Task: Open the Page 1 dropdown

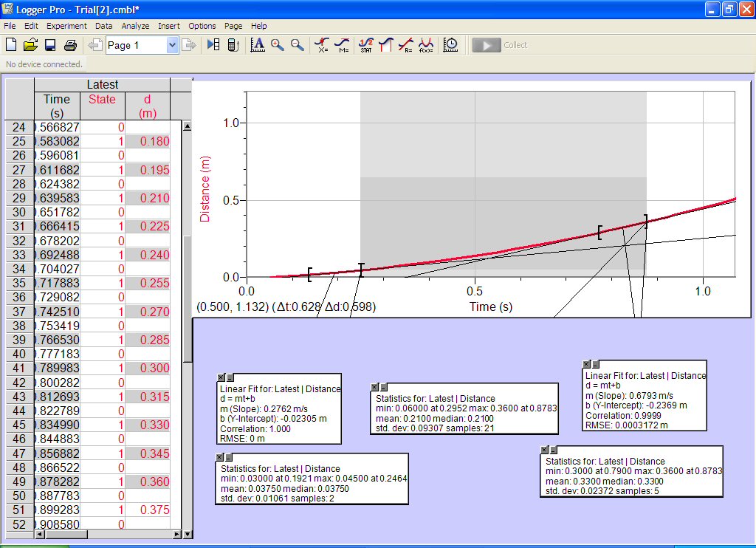Action: [x=172, y=45]
